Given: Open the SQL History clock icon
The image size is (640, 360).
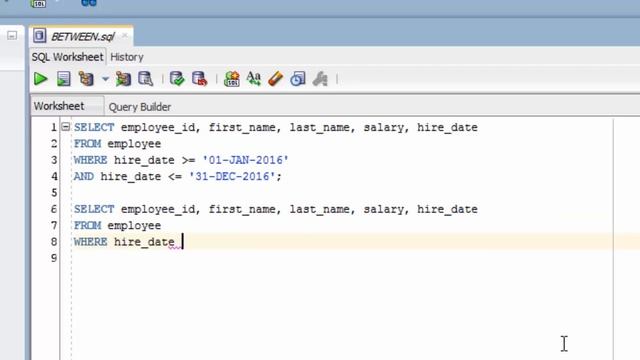Looking at the screenshot, I should pos(298,79).
